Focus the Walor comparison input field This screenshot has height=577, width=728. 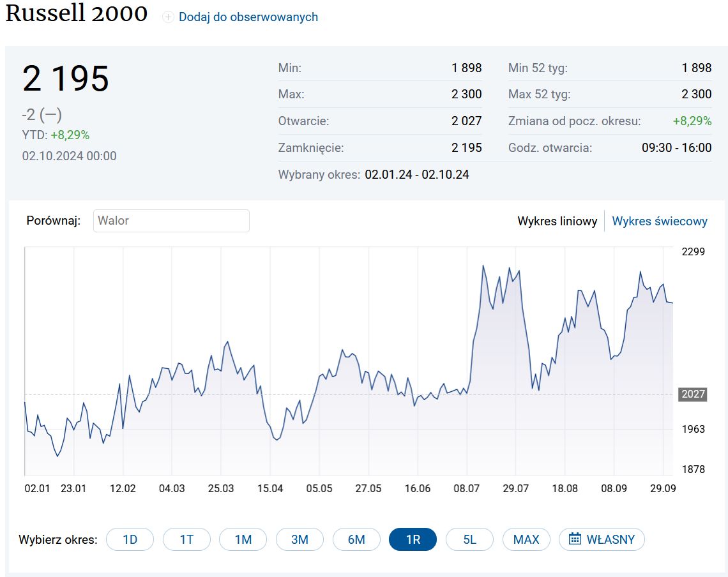point(171,221)
